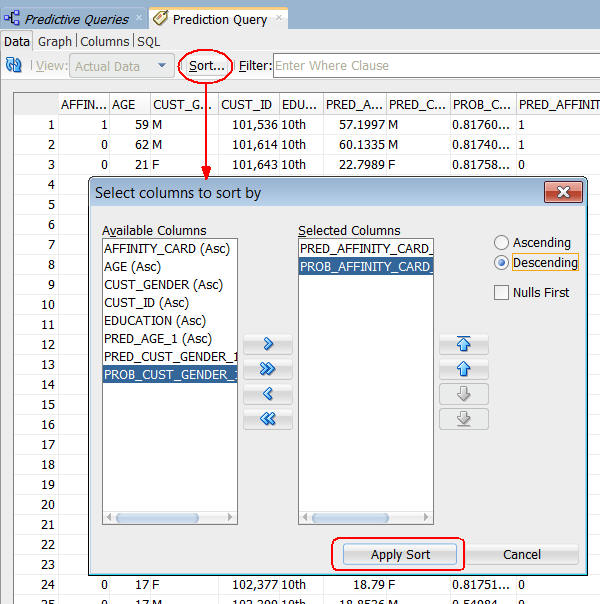
Task: Move selected column to top
Action: (x=463, y=345)
